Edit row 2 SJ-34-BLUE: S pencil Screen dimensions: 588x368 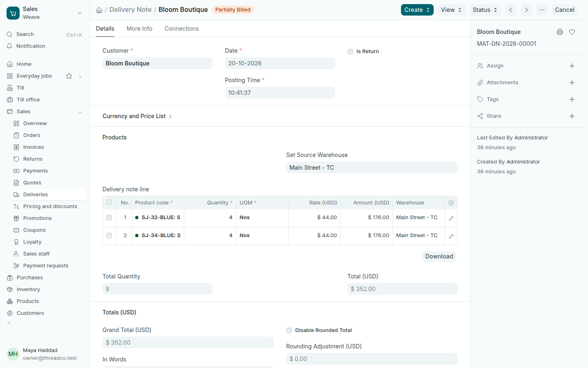click(451, 236)
